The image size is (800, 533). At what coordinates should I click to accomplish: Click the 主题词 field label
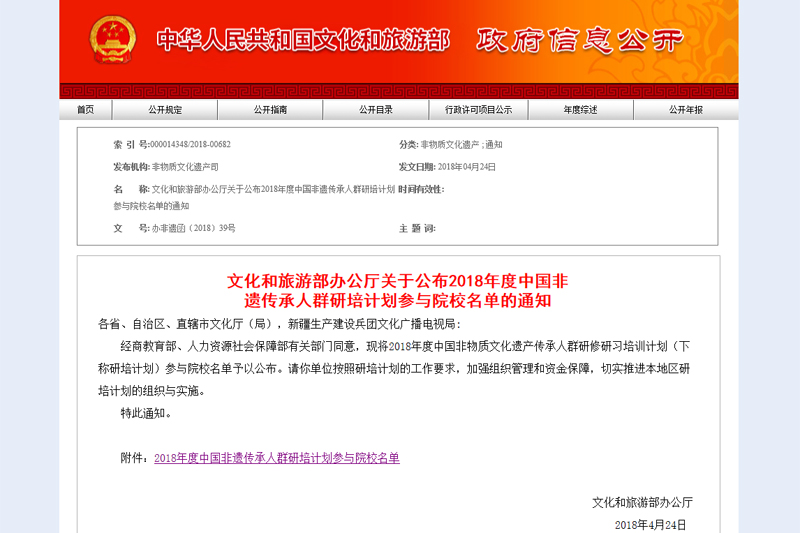pos(417,228)
